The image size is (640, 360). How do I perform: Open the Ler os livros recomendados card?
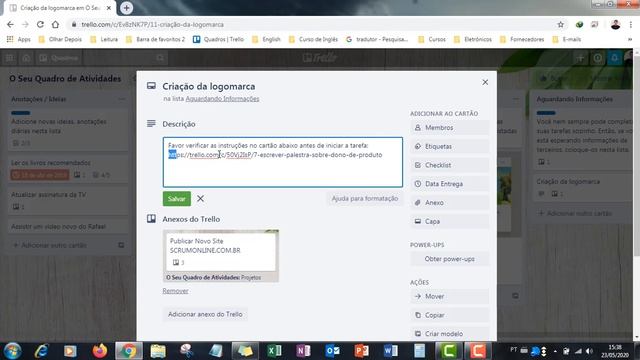(68, 169)
